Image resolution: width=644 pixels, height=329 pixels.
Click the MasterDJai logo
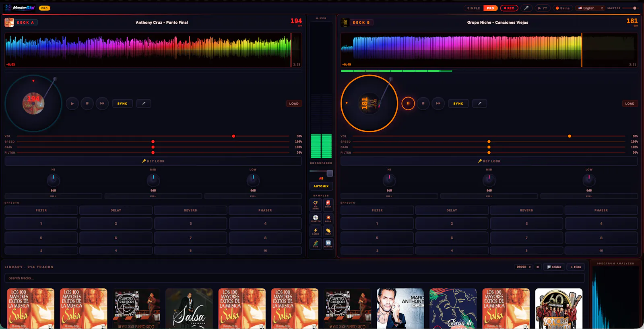point(20,8)
